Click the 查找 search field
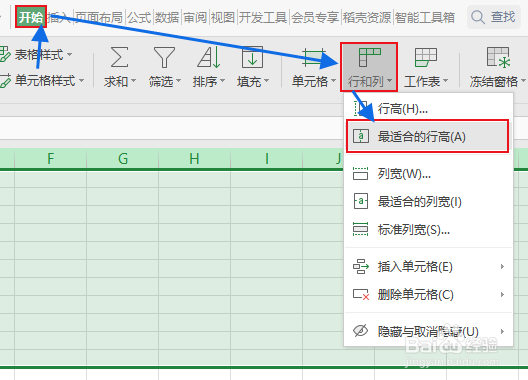The height and width of the screenshot is (380, 528). point(494,17)
